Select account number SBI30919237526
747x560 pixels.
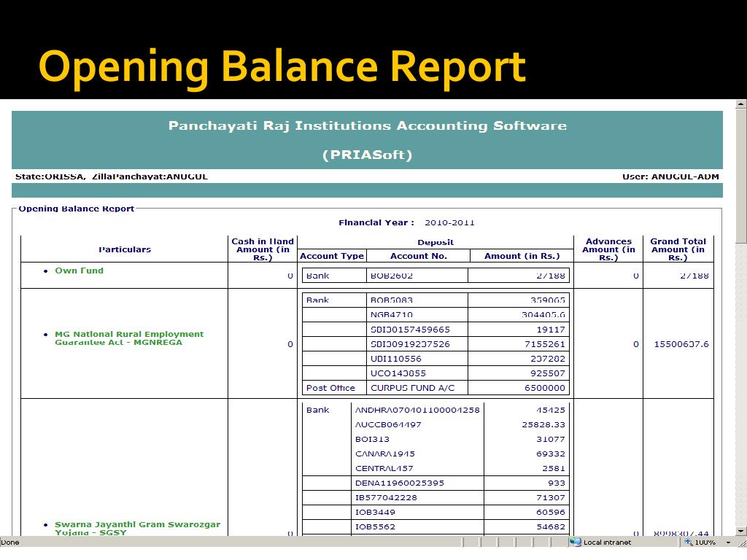coord(410,344)
